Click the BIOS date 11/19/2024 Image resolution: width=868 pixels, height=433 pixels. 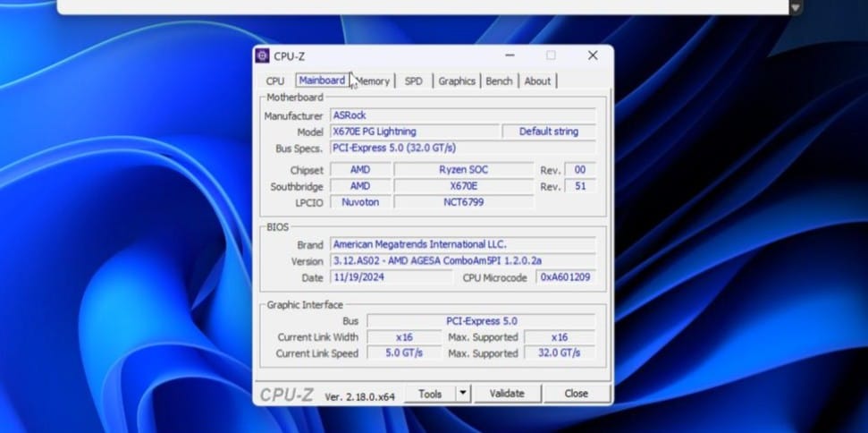[391, 276]
